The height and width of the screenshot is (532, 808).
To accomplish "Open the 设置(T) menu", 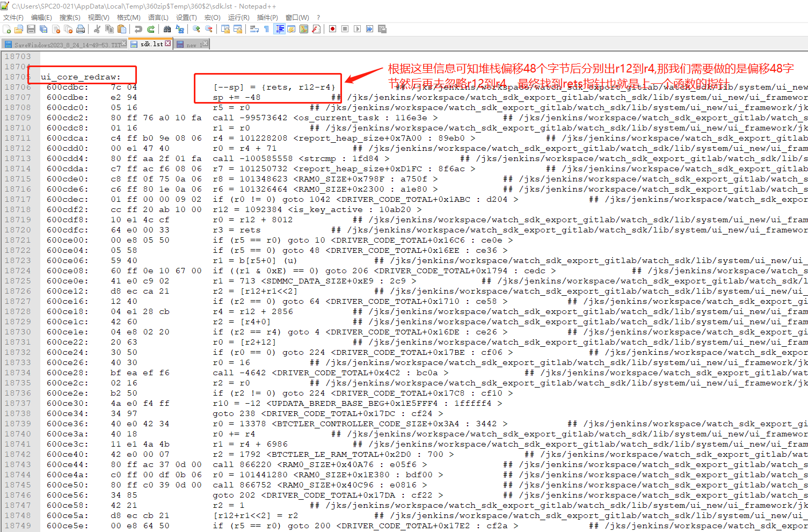I will point(186,18).
